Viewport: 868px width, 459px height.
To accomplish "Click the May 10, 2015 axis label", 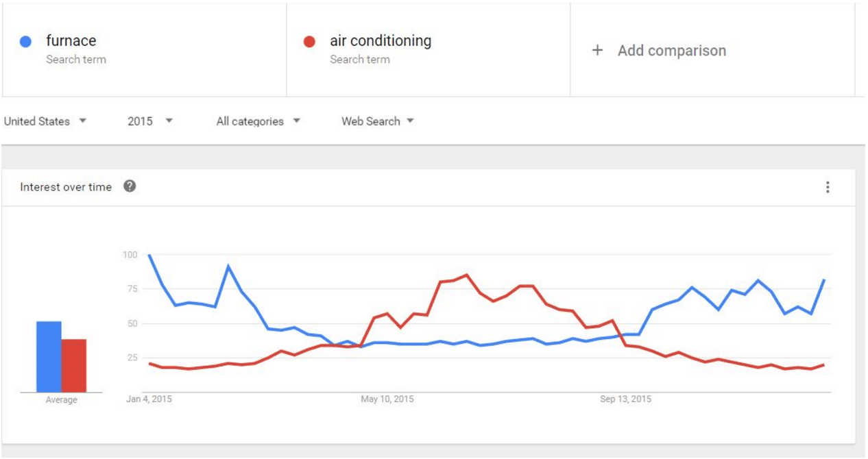I will [387, 399].
